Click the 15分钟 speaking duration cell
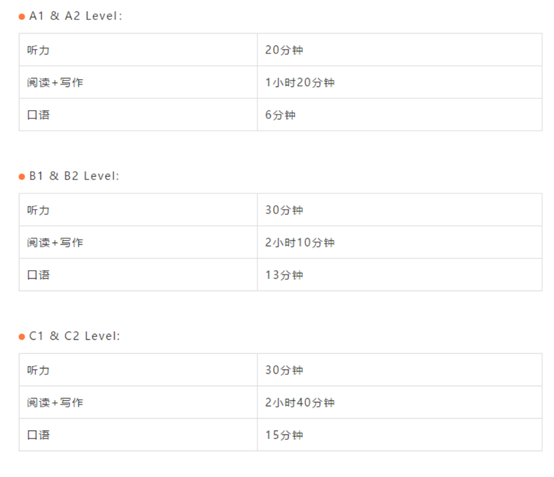The width and height of the screenshot is (554, 477). [400, 435]
